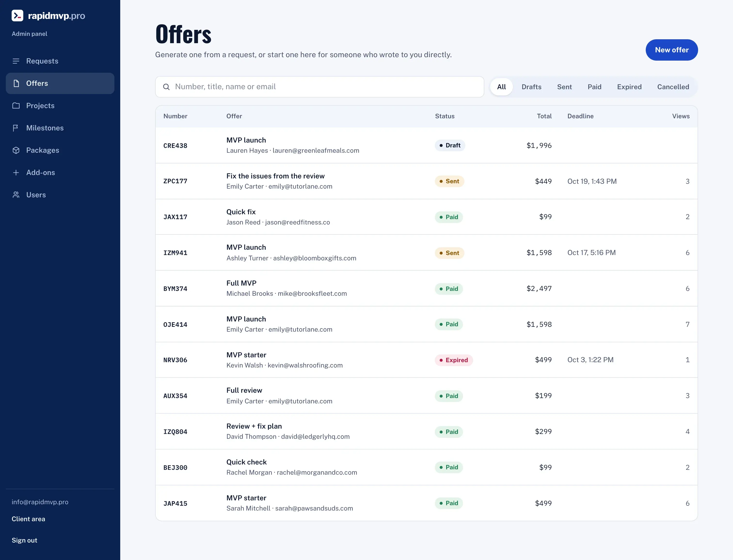Open the Review + fix plan offer
This screenshot has width=733, height=560.
click(x=254, y=426)
